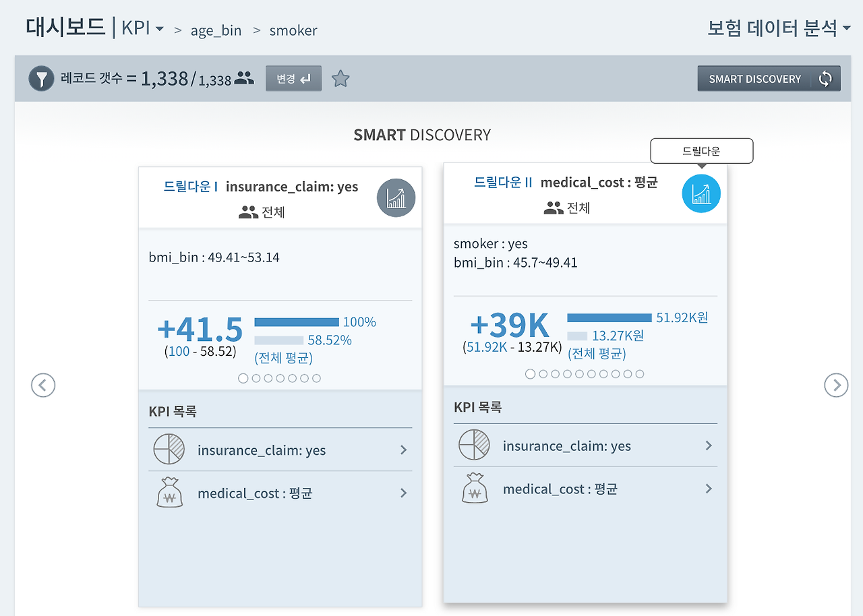
Task: Click the 100% label in 드릴다운 I
Action: (x=359, y=322)
